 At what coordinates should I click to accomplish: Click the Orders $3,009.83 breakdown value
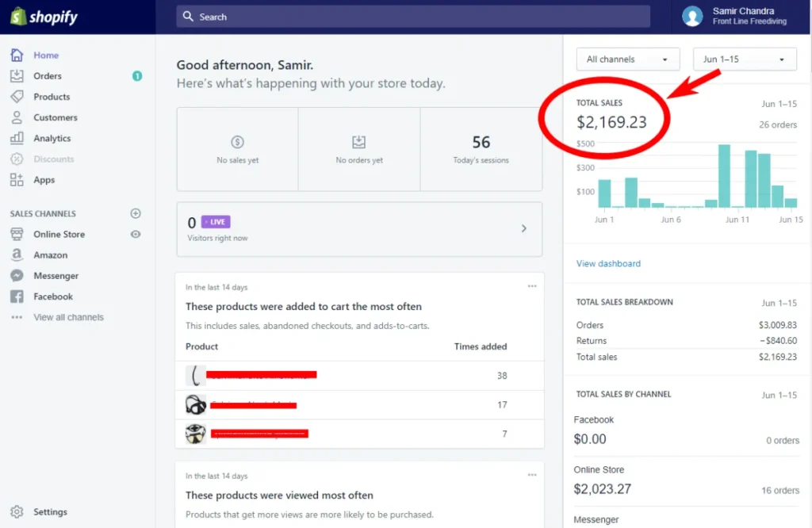(x=778, y=325)
